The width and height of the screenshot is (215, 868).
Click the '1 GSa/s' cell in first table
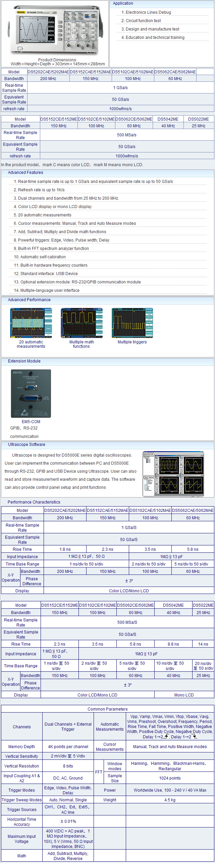point(120,88)
